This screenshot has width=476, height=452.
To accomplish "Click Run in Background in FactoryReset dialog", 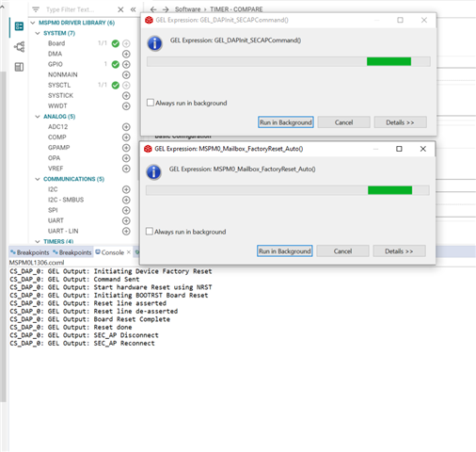I will coord(285,251).
